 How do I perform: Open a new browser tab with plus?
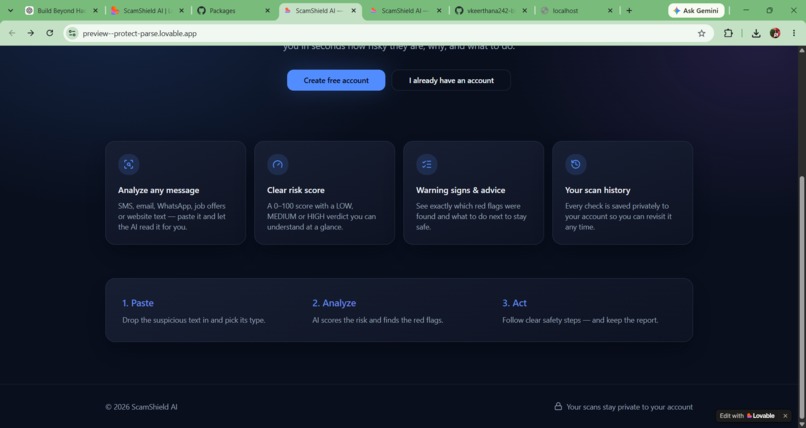(x=629, y=10)
